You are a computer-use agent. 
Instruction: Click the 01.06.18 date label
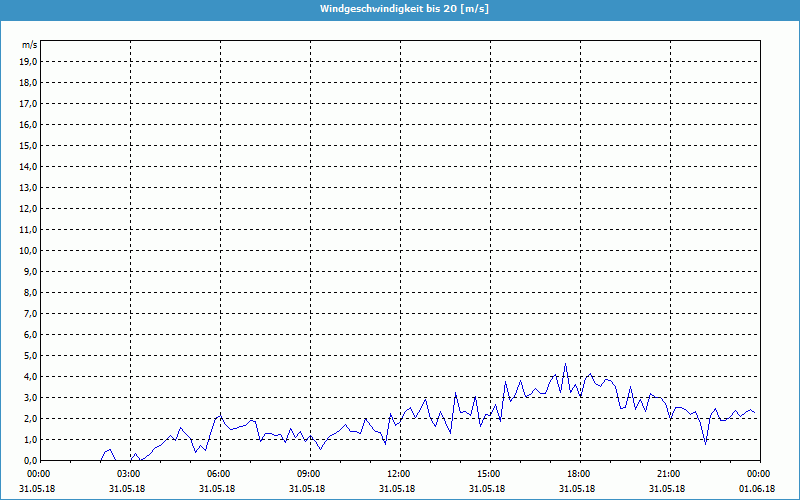coord(757,488)
